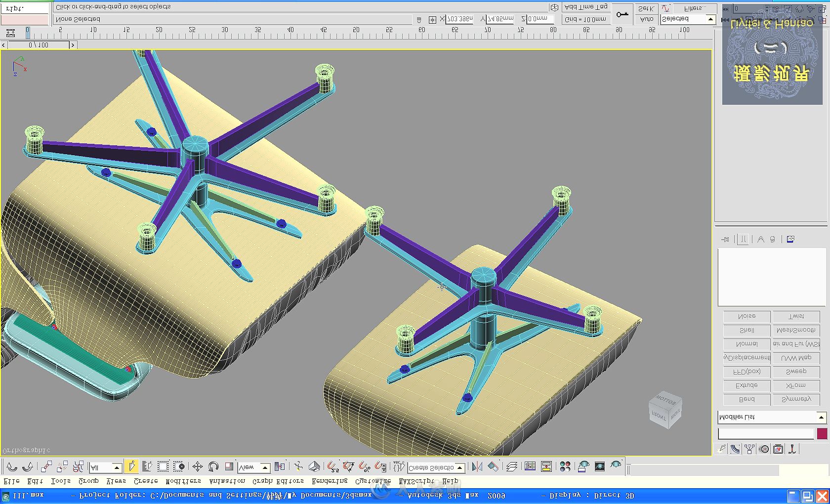Viewport: 830px width, 504px height.
Task: Open the Selected key filter dropdown
Action: tap(688, 19)
